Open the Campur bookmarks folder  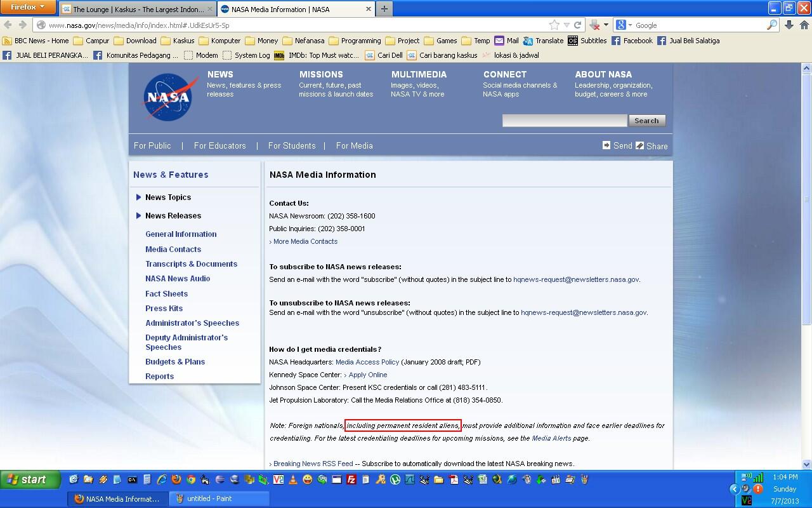coord(91,41)
